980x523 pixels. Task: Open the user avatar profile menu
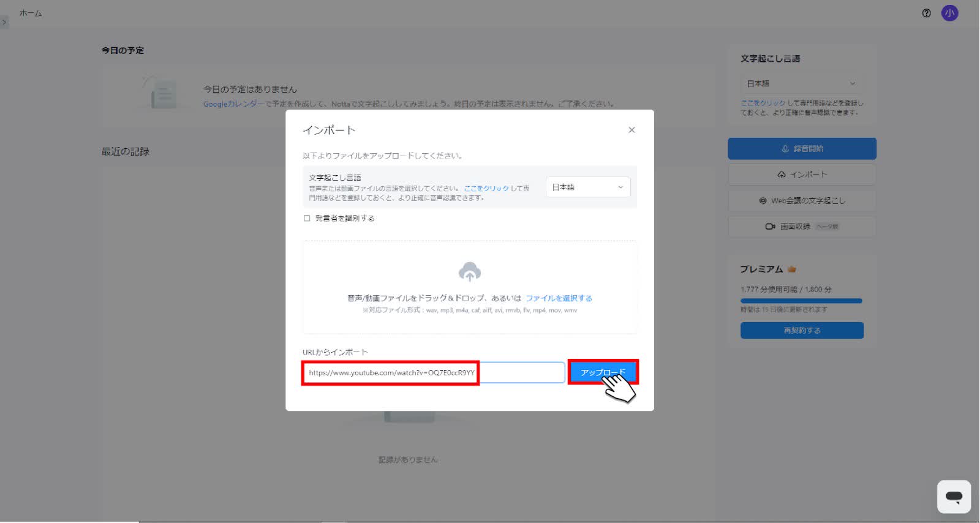[x=949, y=13]
